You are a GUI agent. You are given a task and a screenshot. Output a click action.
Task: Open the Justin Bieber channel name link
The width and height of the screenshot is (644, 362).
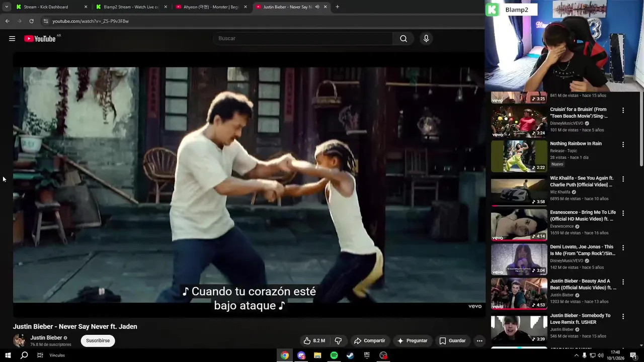click(46, 338)
